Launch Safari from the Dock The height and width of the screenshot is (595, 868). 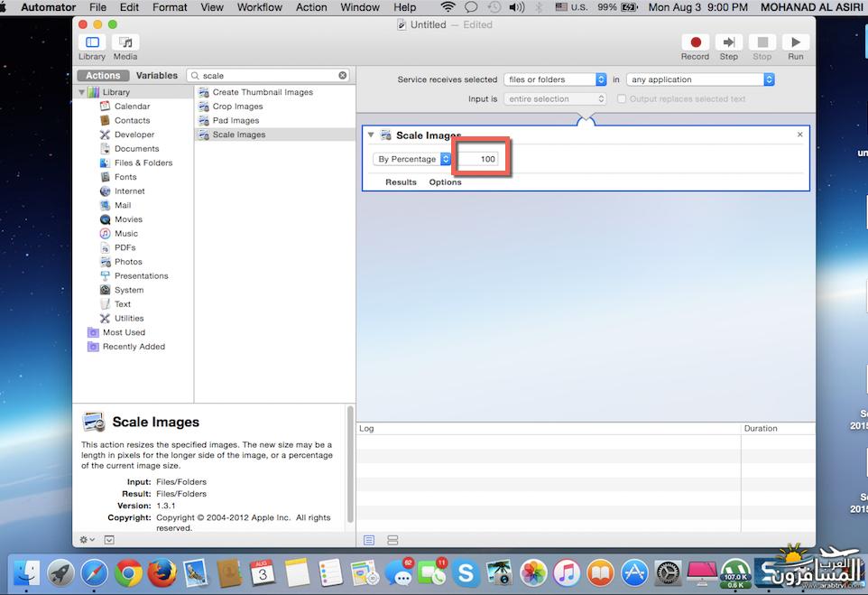[x=94, y=572]
